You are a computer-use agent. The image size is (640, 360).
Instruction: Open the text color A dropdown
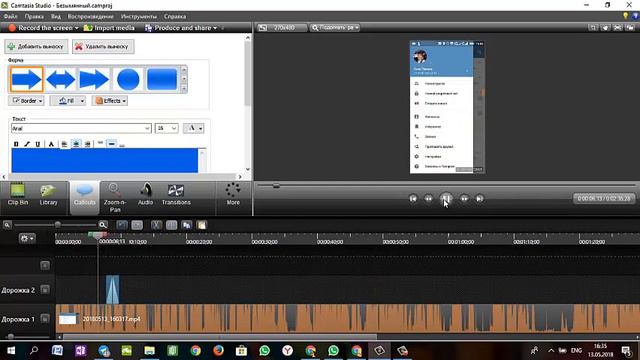pyautogui.click(x=193, y=128)
